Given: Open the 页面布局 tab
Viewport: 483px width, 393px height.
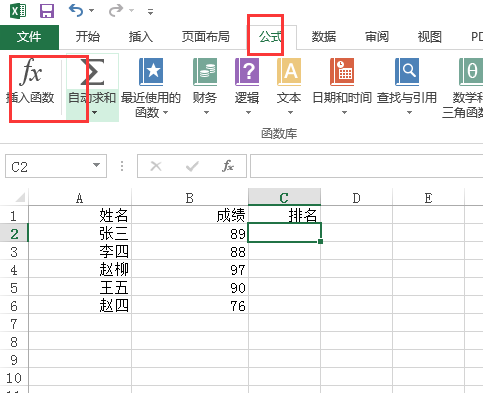Looking at the screenshot, I should point(205,37).
